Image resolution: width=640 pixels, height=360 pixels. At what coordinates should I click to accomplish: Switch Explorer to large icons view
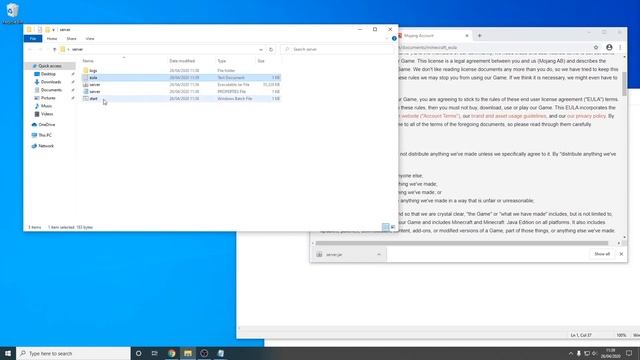pyautogui.click(x=393, y=227)
